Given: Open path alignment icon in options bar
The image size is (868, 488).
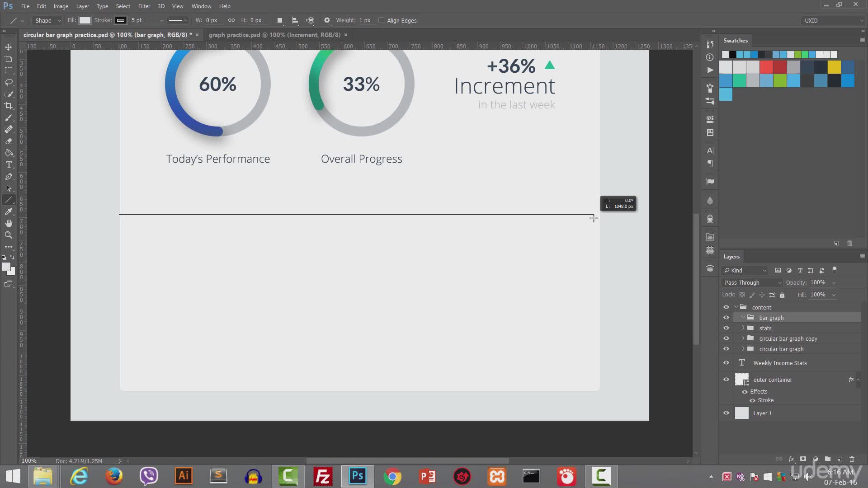Looking at the screenshot, I should point(295,20).
